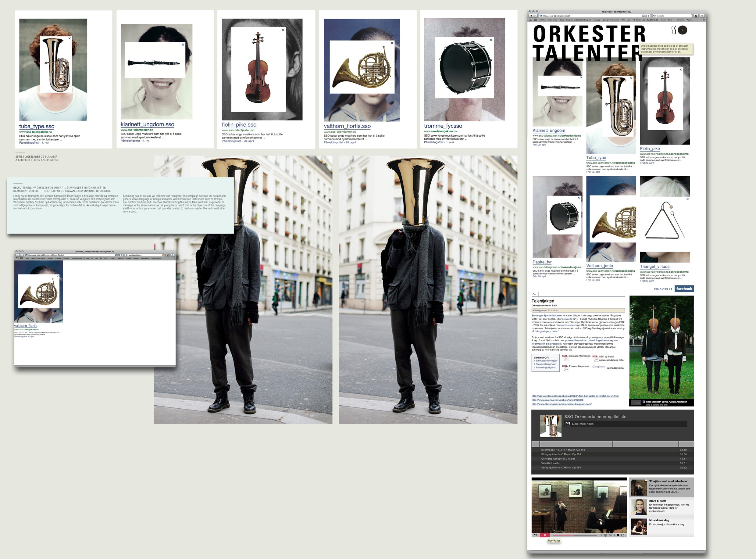Viewport: 756px width, 559px height.
Task: Mute the video with the speaker icon
Action: pos(618,535)
